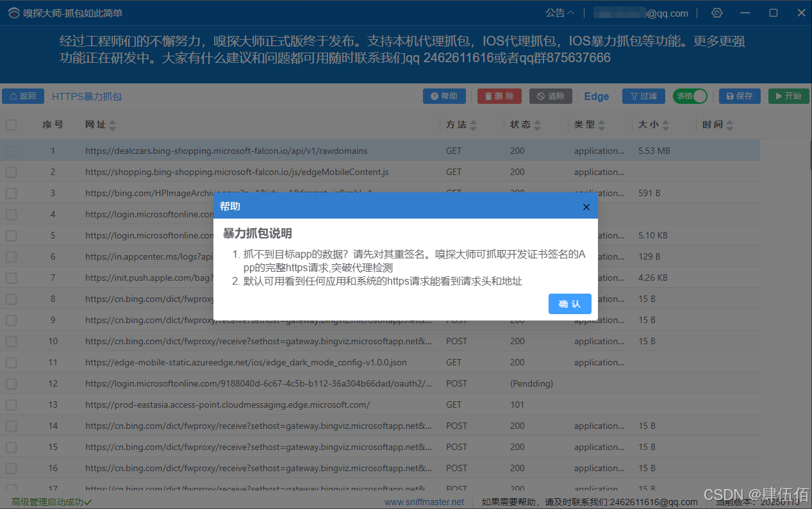The width and height of the screenshot is (812, 509).
Task: Select the edge_dark_mode_config json URL
Action: point(246,363)
